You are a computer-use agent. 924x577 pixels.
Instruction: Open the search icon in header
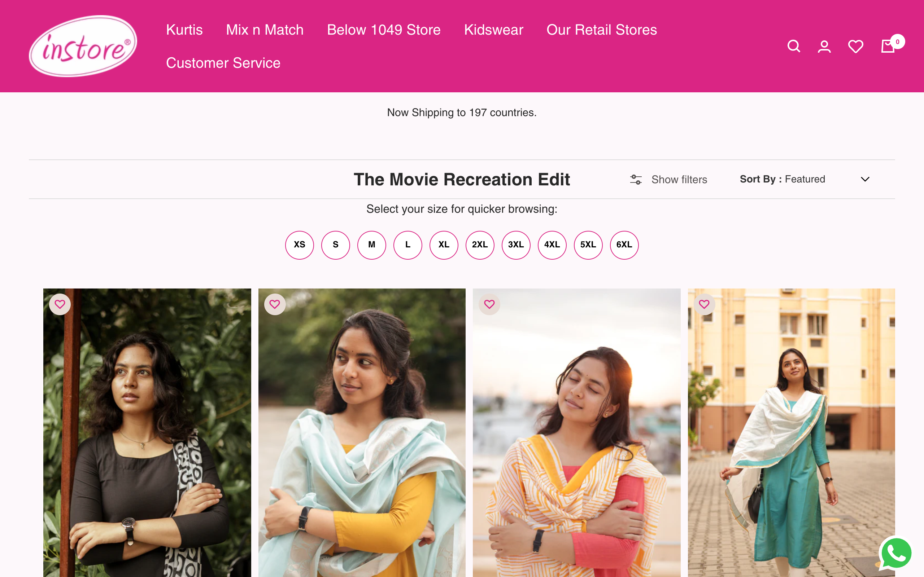(x=793, y=46)
